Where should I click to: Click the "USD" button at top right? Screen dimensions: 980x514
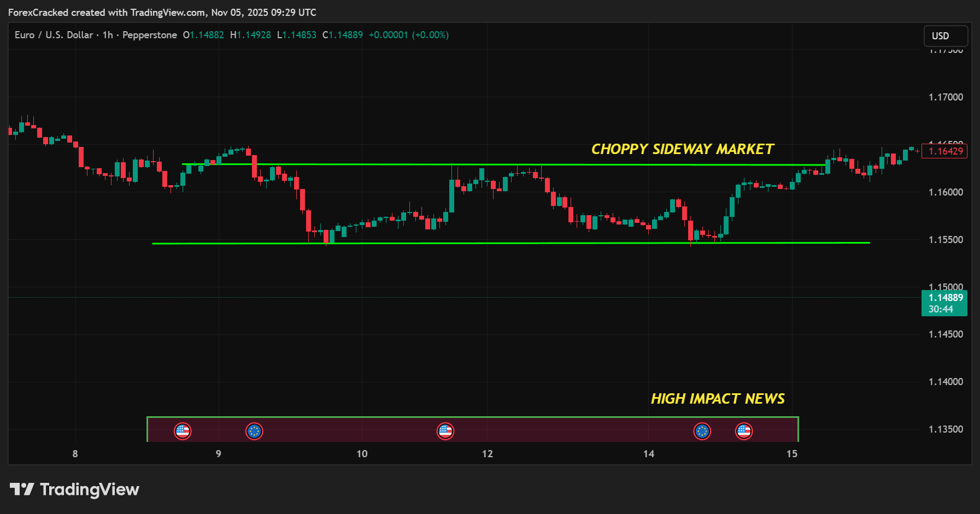946,36
